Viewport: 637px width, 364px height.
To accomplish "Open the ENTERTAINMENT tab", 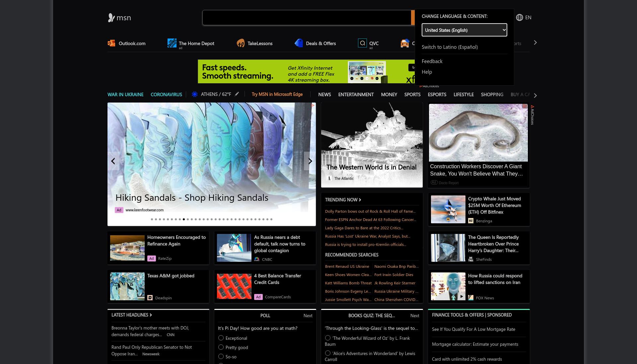I will pyautogui.click(x=356, y=95).
